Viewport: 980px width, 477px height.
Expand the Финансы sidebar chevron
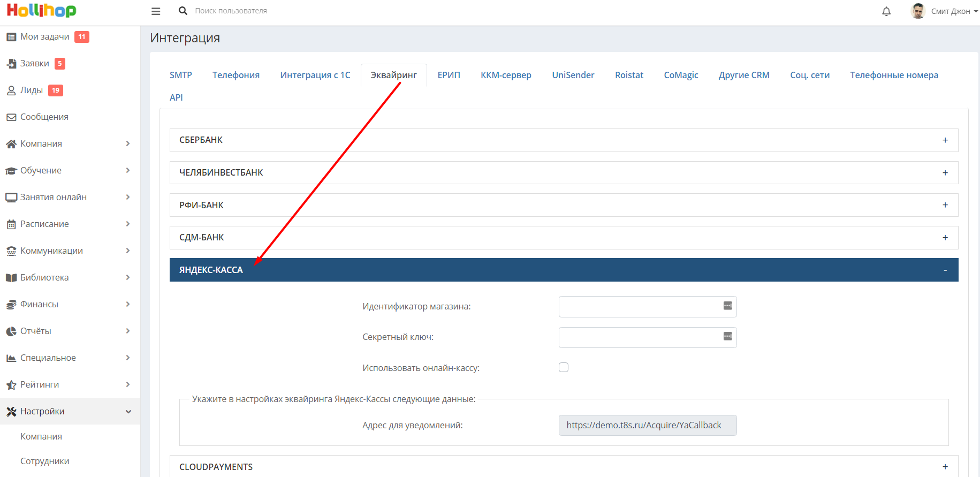click(x=128, y=304)
